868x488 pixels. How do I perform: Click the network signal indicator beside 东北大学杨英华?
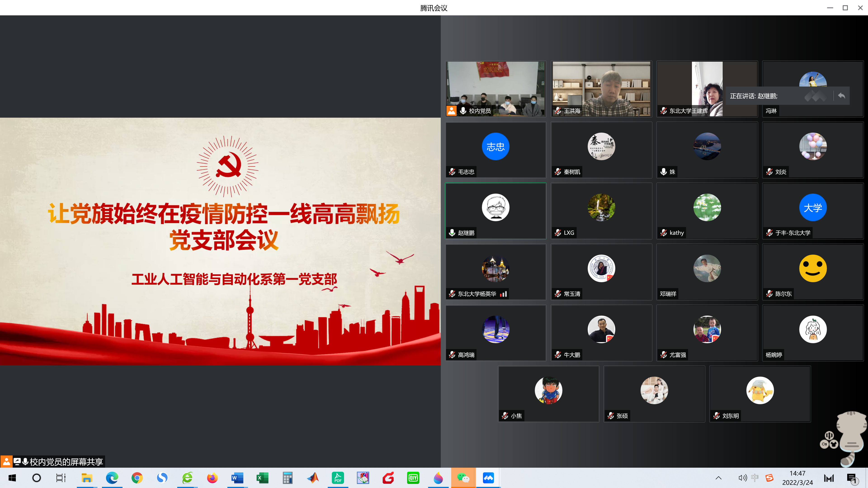pos(504,294)
